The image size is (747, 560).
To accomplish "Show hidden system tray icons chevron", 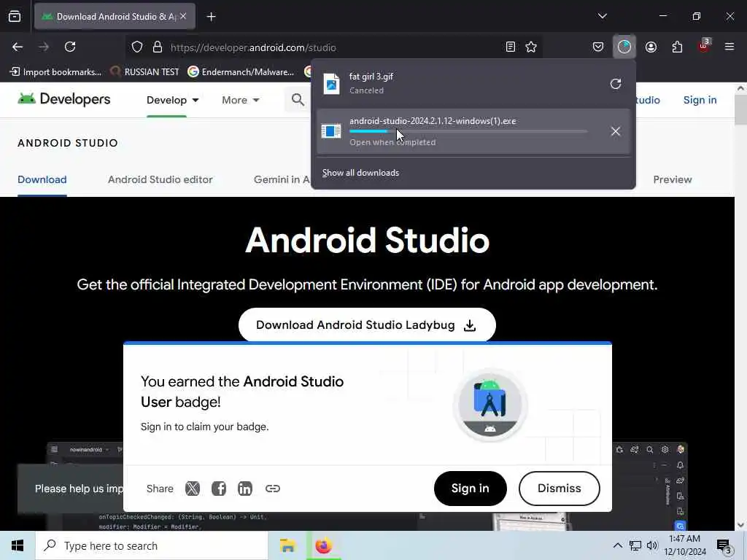I will click(617, 545).
